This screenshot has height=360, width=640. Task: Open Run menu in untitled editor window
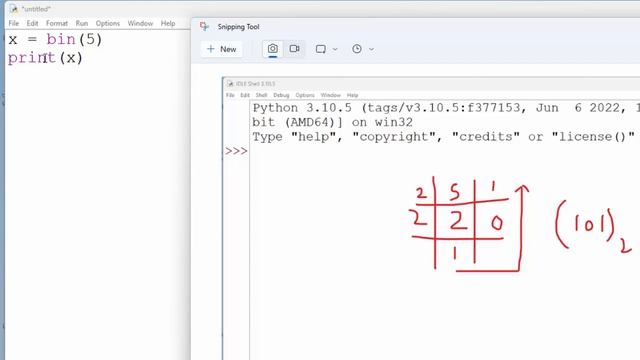tap(82, 23)
